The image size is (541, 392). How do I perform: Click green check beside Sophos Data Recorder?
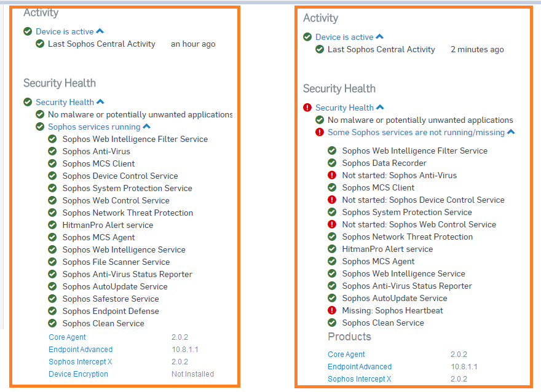[332, 163]
